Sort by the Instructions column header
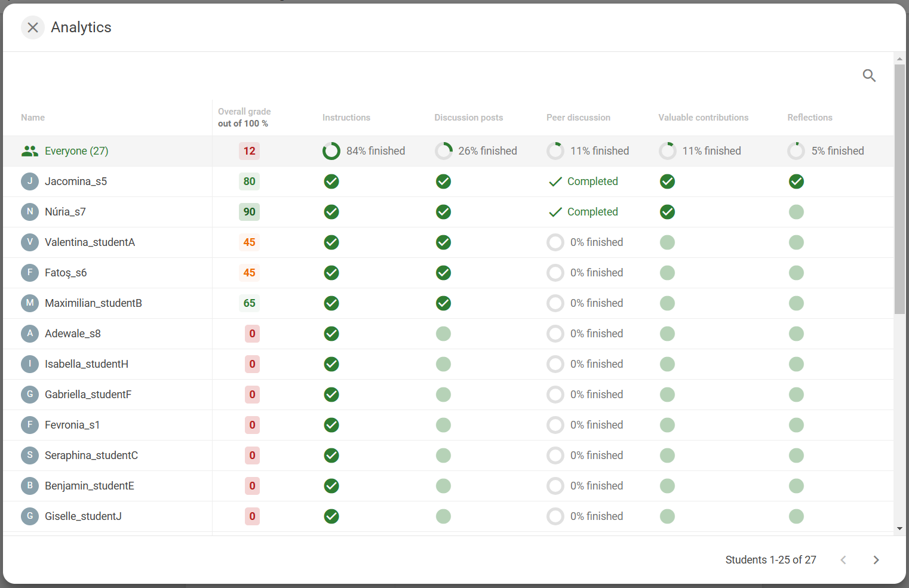The height and width of the screenshot is (588, 909). [x=346, y=118]
